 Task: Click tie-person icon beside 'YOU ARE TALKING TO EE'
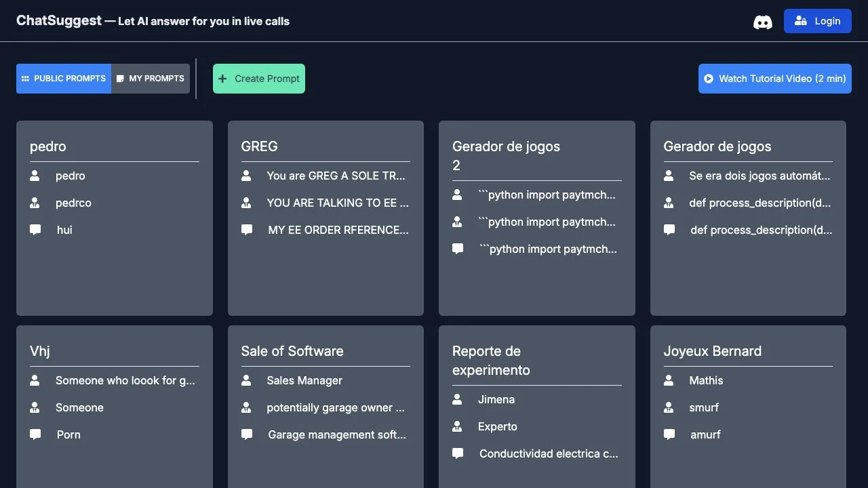point(246,203)
